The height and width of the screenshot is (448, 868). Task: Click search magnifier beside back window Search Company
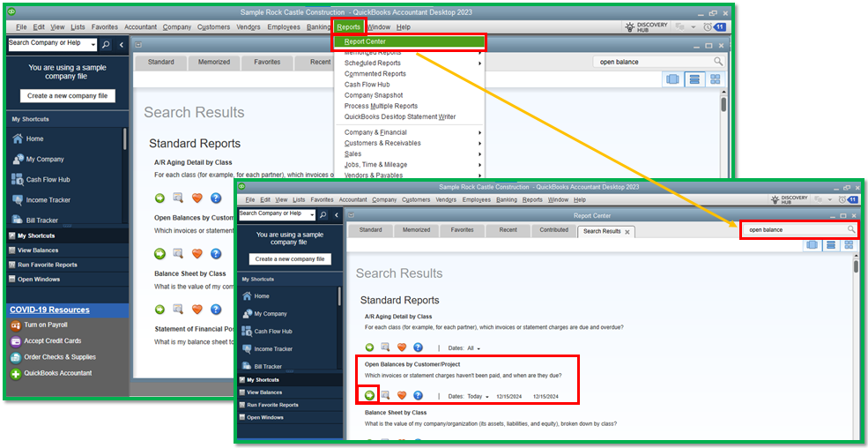point(106,45)
